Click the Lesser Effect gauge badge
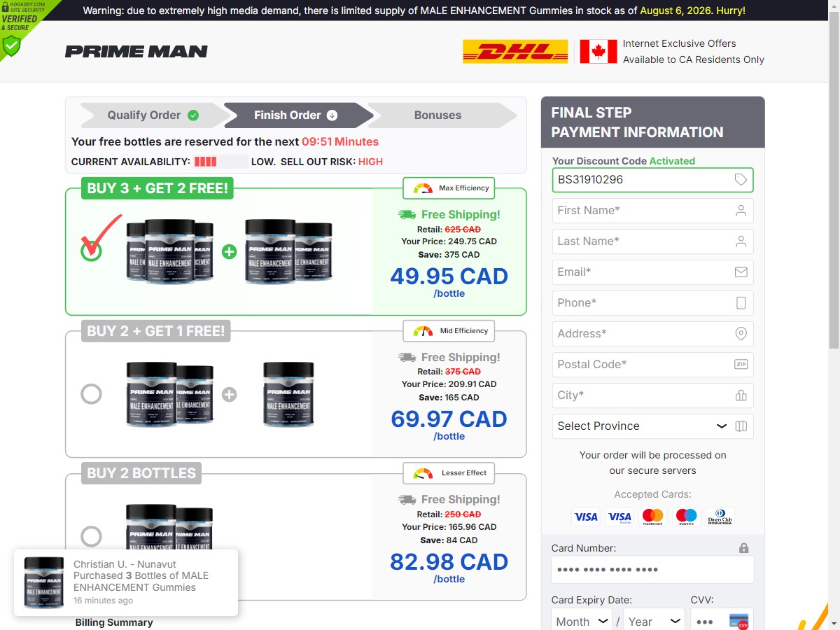 (449, 473)
